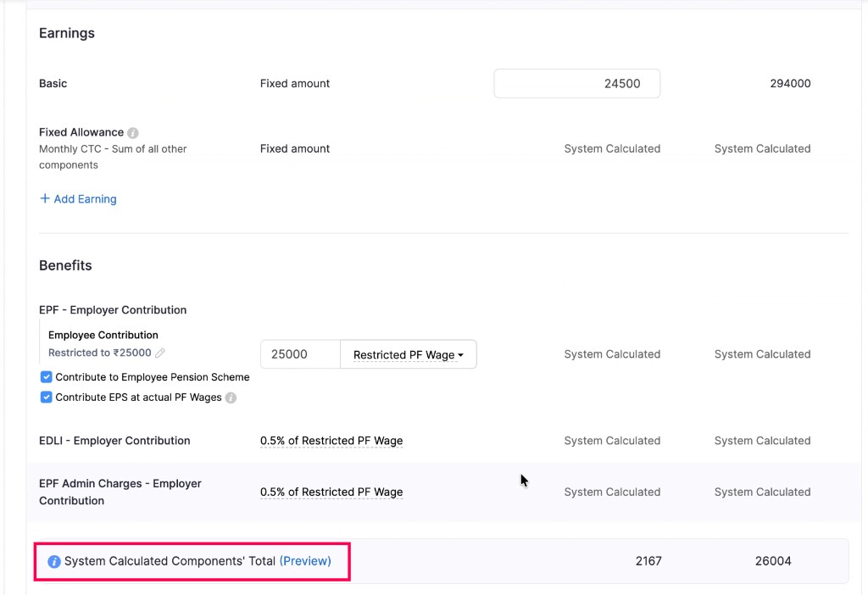Click EDLI - Employer Contribution label
Viewport: 868px width, 595px height.
(114, 441)
